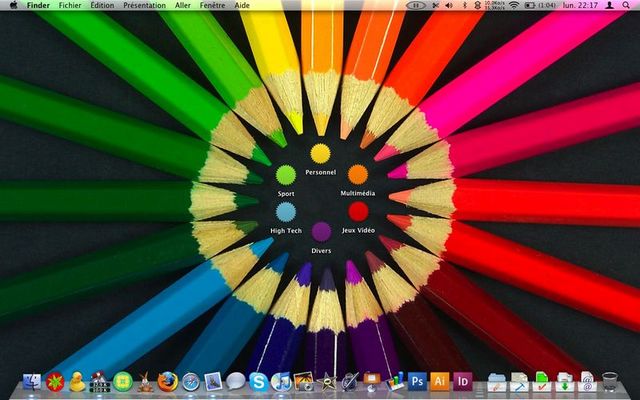Open the brown rabbit app in dock

point(145,382)
